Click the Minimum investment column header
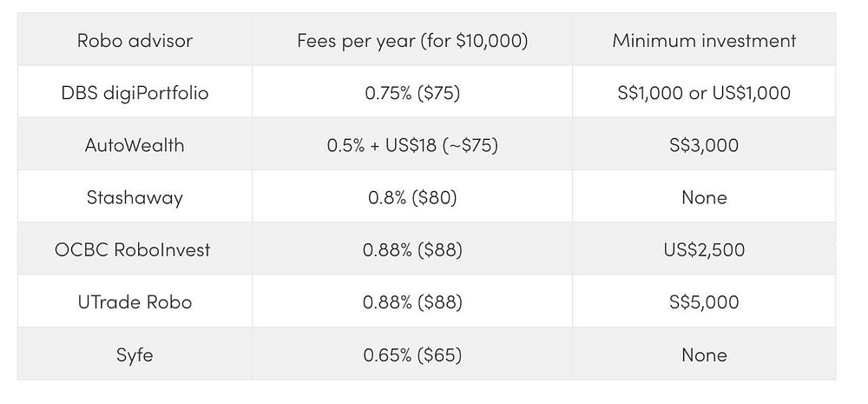Viewport: 868px width, 404px height. coord(704,41)
